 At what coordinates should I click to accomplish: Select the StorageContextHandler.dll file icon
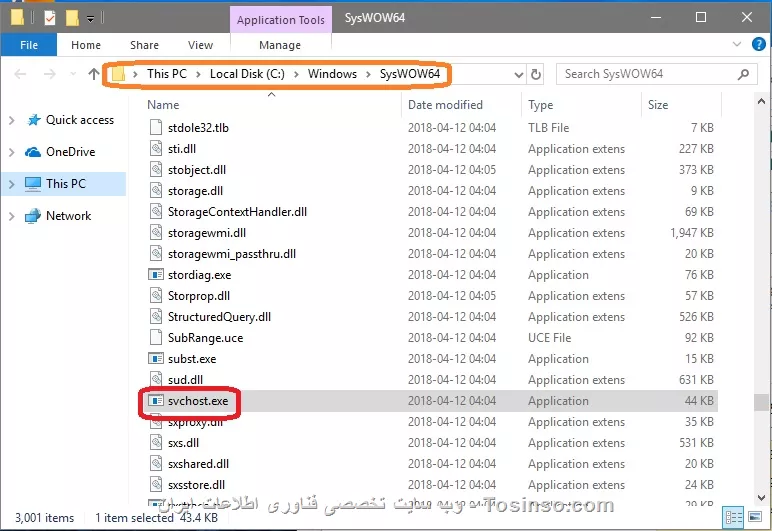click(156, 212)
